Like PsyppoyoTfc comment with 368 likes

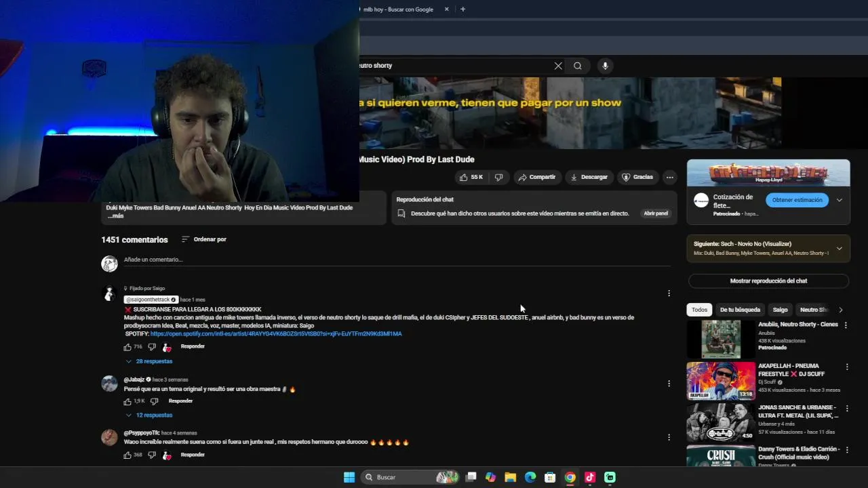[x=127, y=455]
